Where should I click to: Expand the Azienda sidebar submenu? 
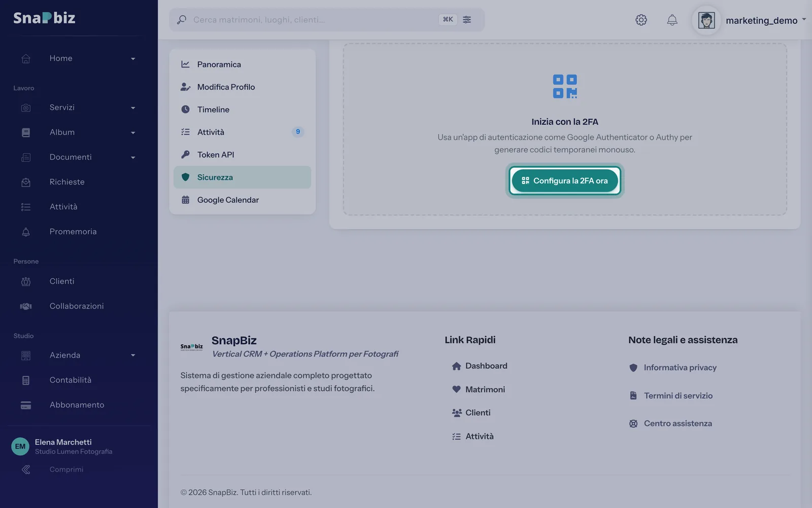(133, 356)
